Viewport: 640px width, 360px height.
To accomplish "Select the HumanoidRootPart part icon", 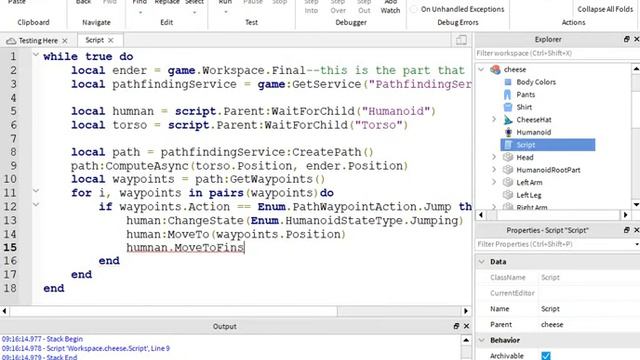I will pyautogui.click(x=508, y=170).
